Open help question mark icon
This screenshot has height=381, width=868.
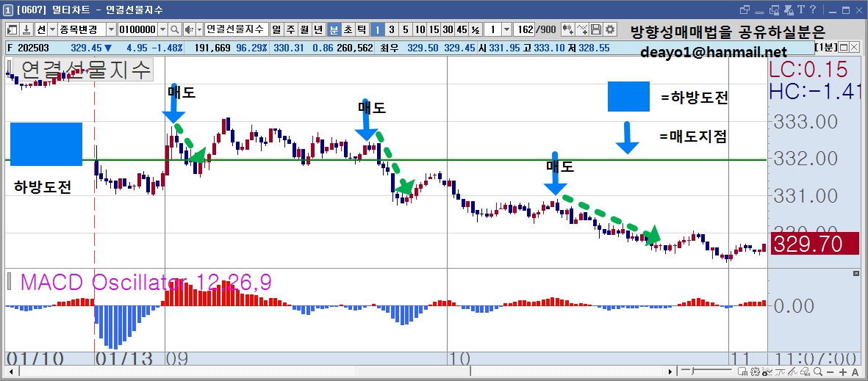[x=813, y=10]
